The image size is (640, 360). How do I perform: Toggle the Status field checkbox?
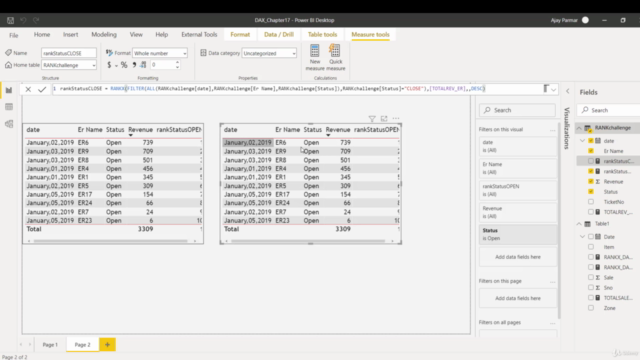tap(591, 191)
